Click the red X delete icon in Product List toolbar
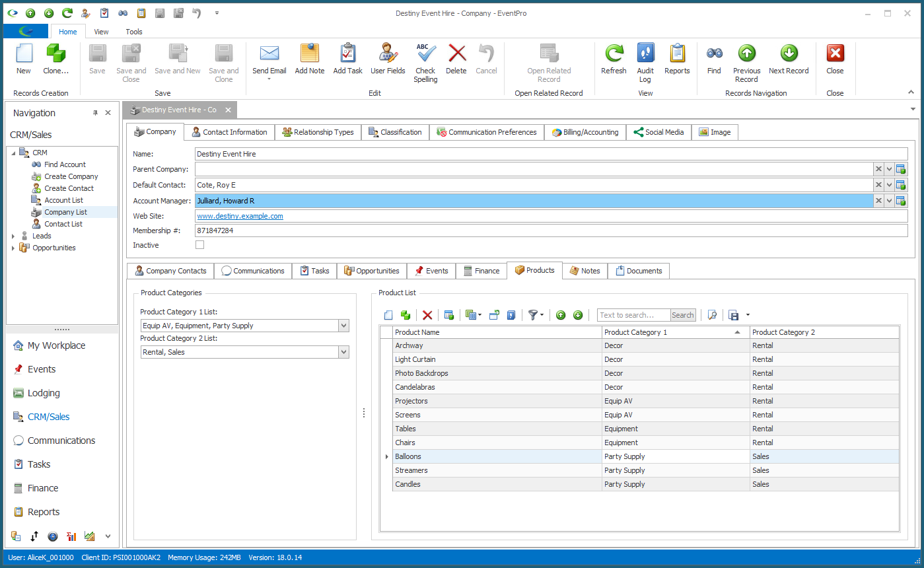 (x=427, y=315)
